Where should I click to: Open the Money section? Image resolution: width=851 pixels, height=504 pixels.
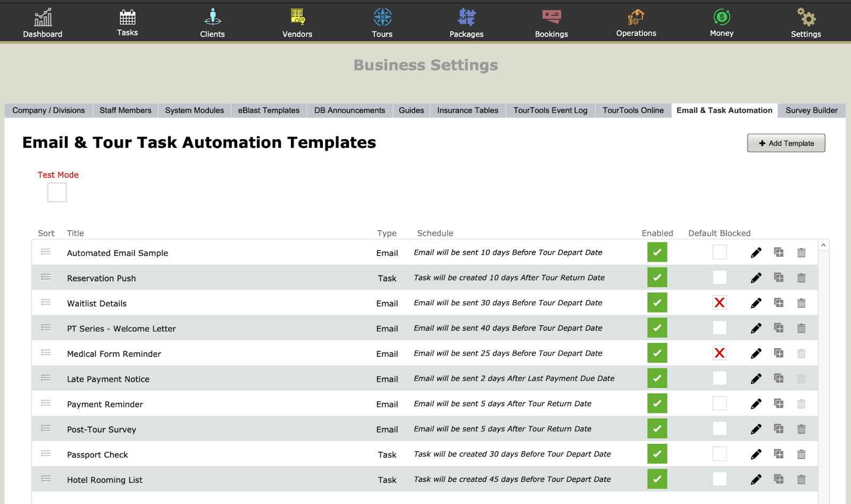(722, 23)
